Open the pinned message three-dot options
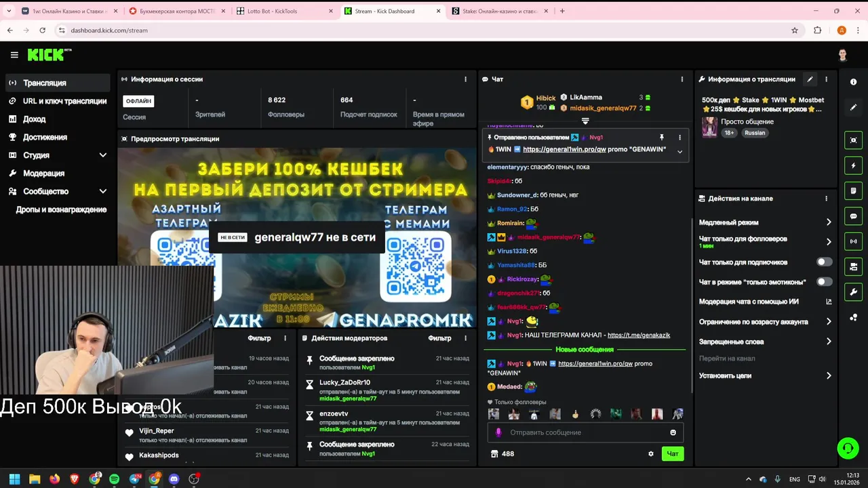Image resolution: width=868 pixels, height=488 pixels. click(679, 138)
